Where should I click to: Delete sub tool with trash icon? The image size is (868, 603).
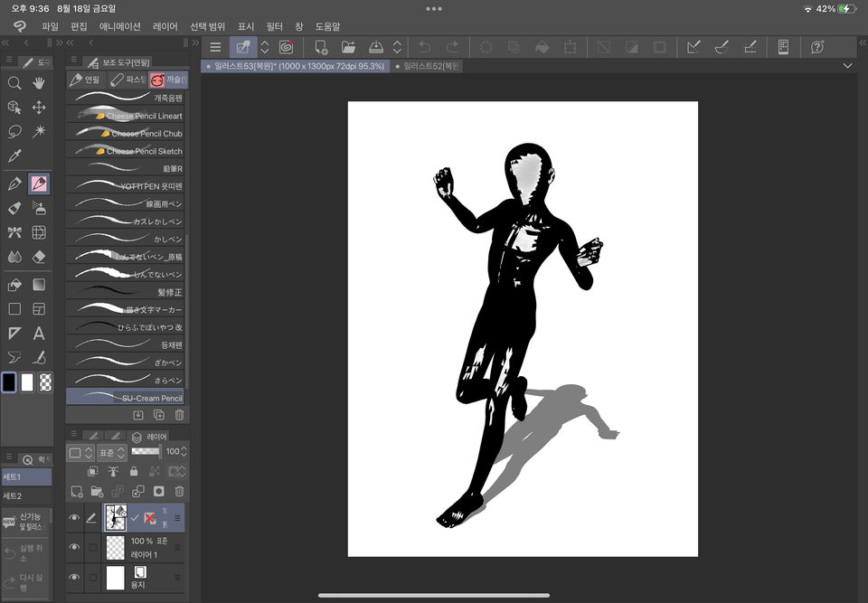point(179,415)
